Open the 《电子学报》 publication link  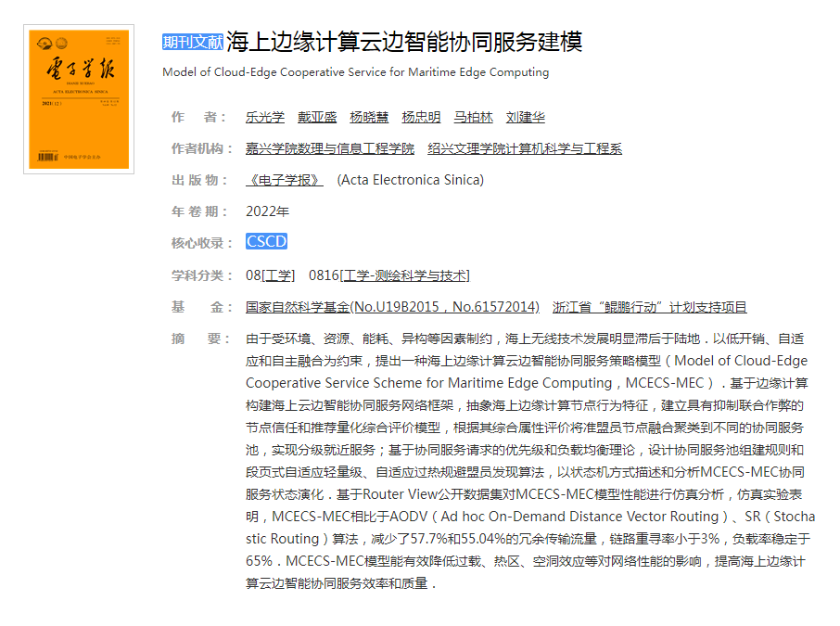(285, 180)
